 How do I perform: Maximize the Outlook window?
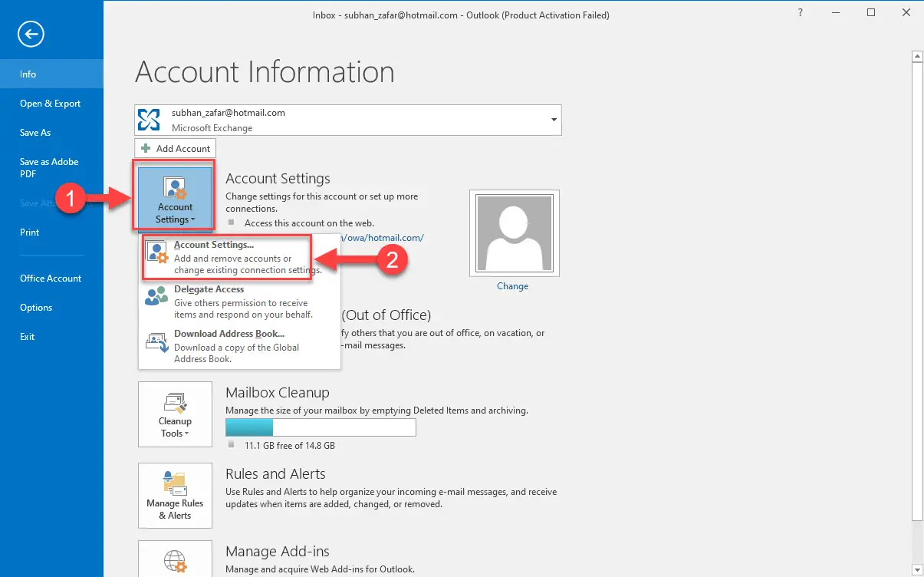click(x=871, y=13)
